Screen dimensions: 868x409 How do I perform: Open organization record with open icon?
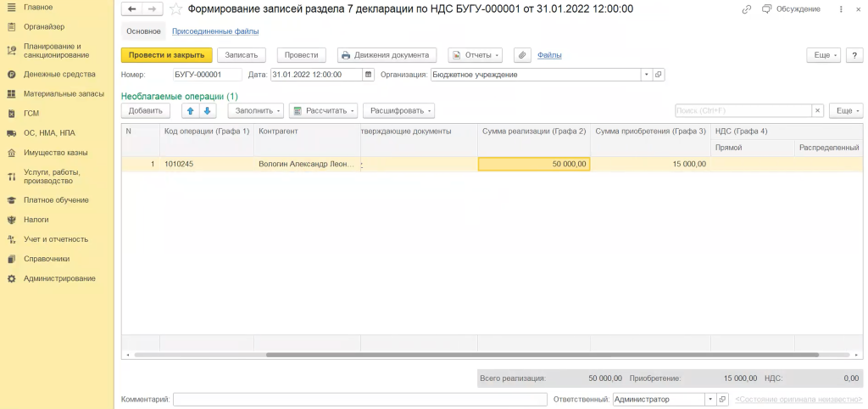pos(659,75)
